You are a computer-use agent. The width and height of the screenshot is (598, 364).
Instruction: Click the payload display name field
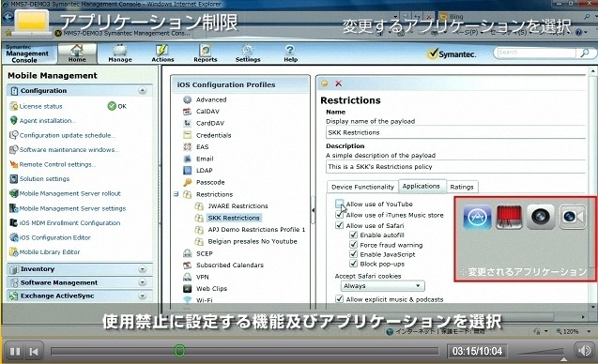pyautogui.click(x=455, y=132)
